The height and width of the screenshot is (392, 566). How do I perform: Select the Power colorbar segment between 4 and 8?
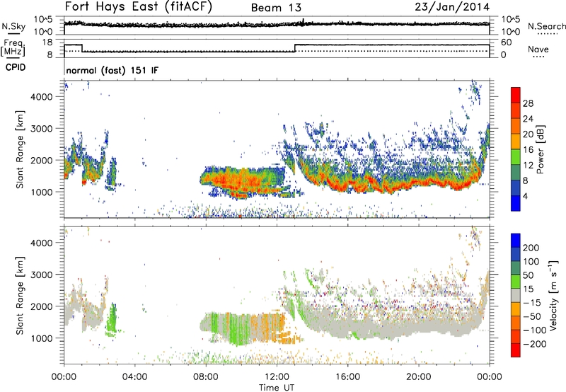[516, 188]
